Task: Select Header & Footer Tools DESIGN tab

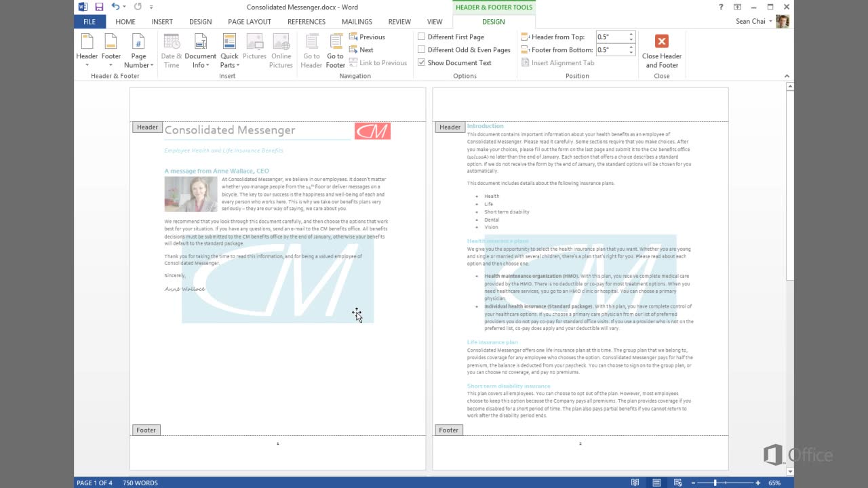Action: pos(493,21)
